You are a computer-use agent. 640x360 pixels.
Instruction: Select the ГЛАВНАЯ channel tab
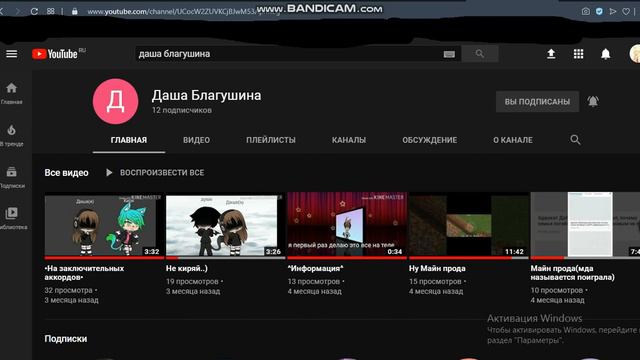129,140
